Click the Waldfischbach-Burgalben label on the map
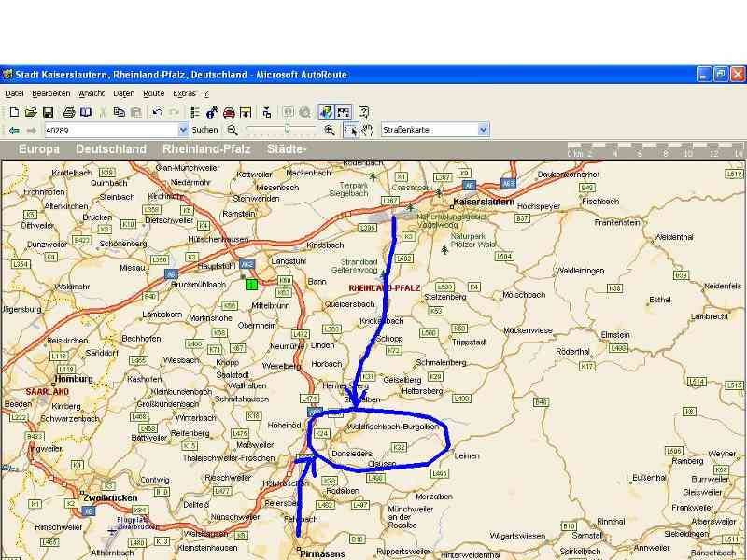The width and height of the screenshot is (747, 560). pyautogui.click(x=393, y=427)
